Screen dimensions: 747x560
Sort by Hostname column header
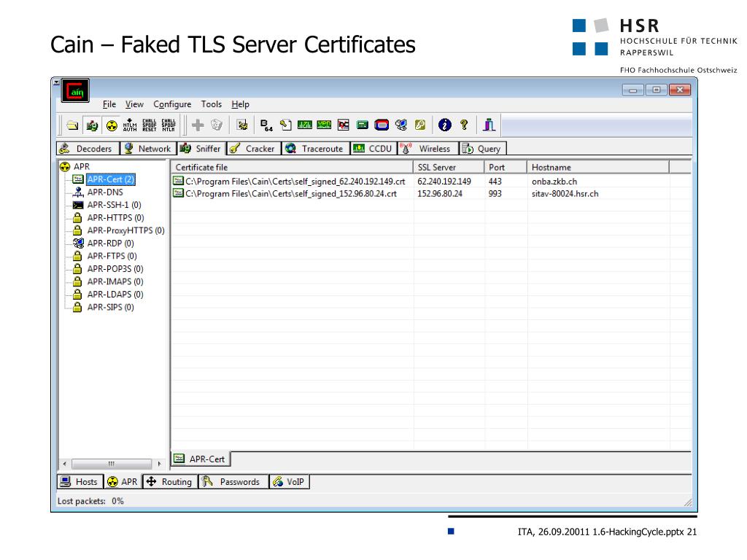click(x=598, y=167)
